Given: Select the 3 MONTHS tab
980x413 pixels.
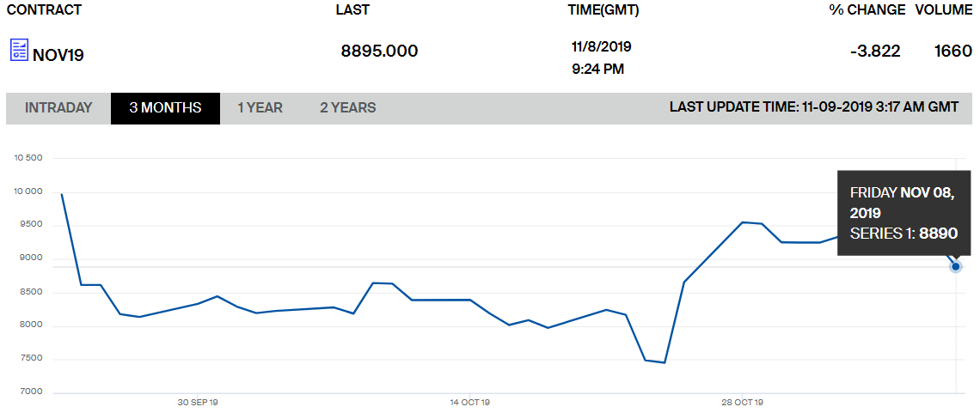Looking at the screenshot, I should click(x=166, y=108).
